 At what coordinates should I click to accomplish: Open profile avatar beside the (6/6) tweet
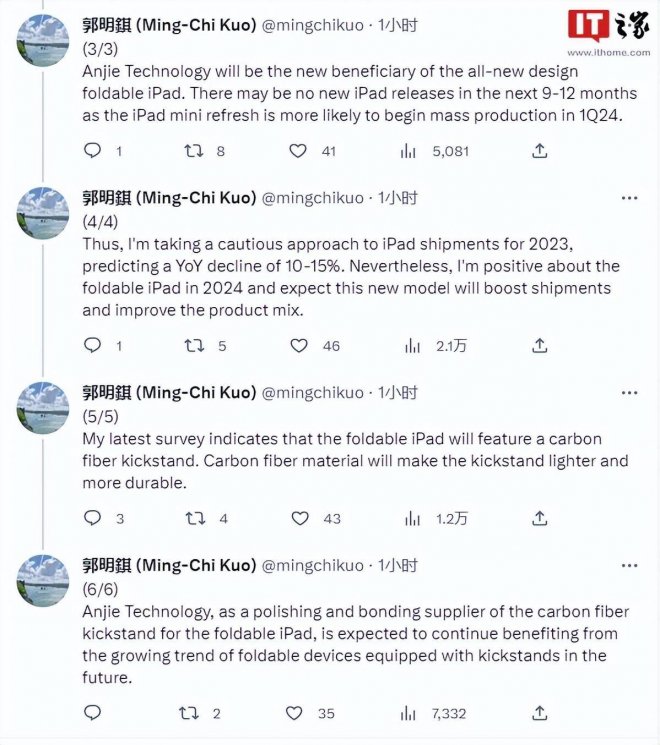(x=44, y=580)
